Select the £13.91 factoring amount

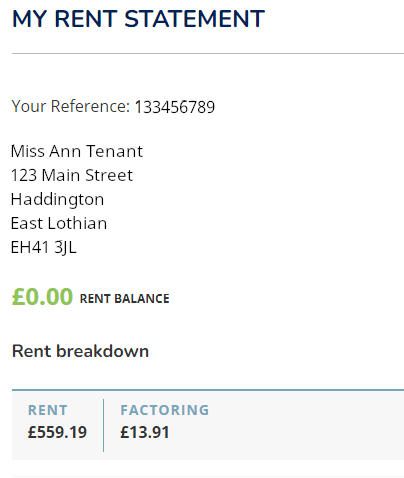tap(145, 432)
